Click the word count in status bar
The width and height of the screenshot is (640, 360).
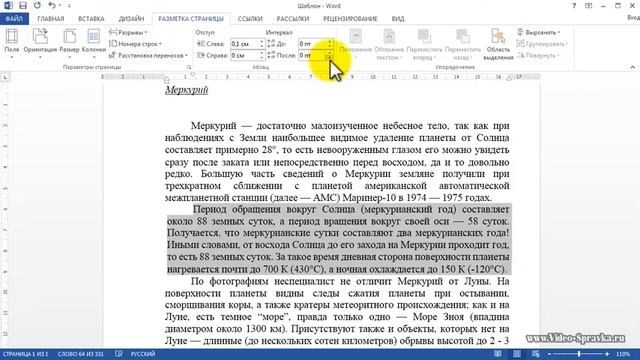[x=80, y=354]
